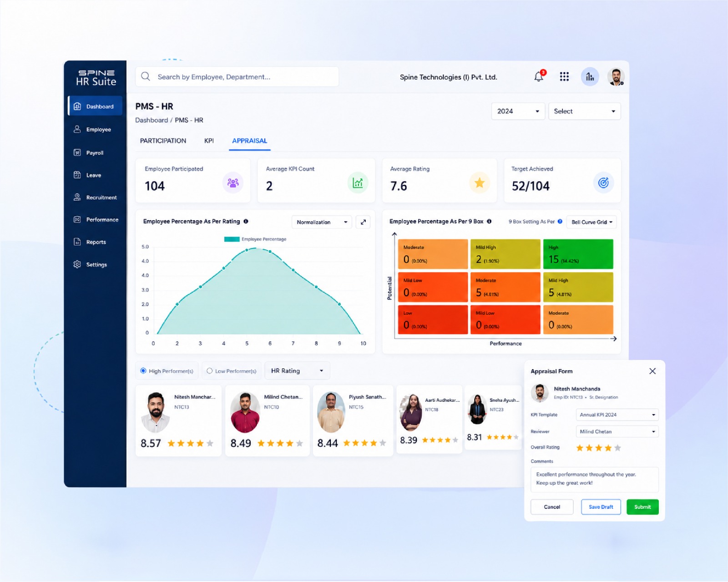
Task: Open Payroll in the sidebar menu
Action: click(x=95, y=152)
